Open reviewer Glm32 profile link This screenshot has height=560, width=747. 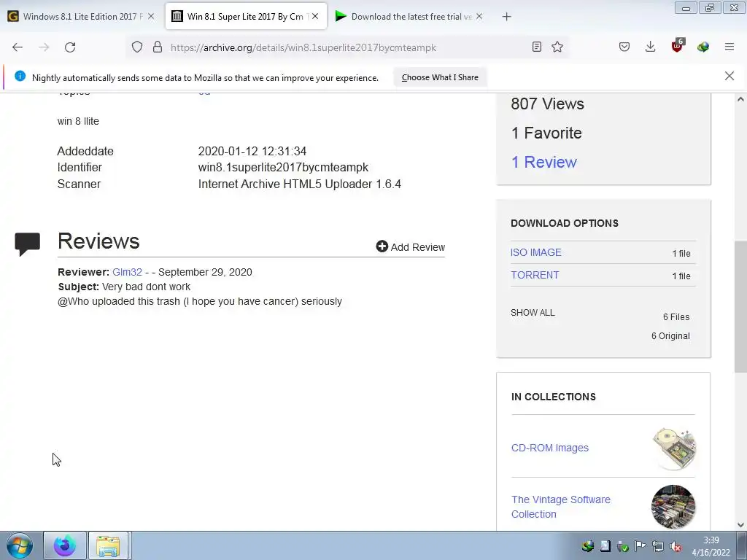click(127, 272)
